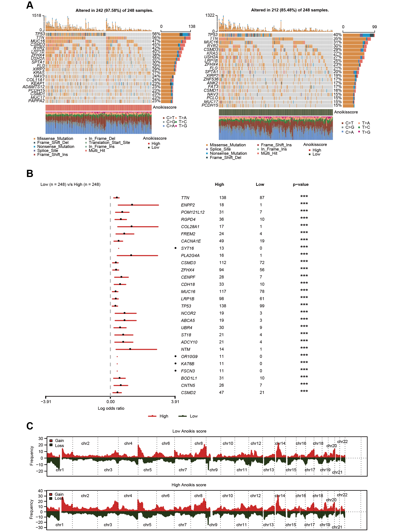This screenshot has width=400, height=532.
Task: Select the red High line legend marker
Action: click(x=152, y=416)
